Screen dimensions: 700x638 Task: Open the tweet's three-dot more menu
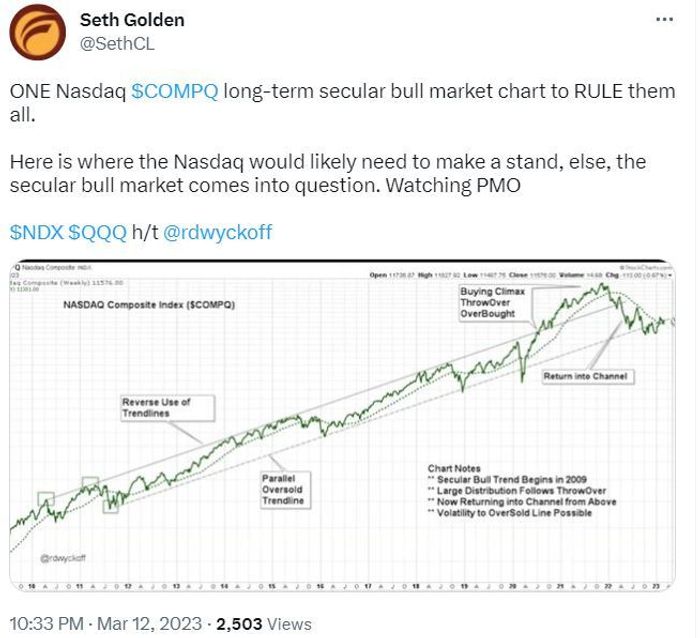coord(664,19)
